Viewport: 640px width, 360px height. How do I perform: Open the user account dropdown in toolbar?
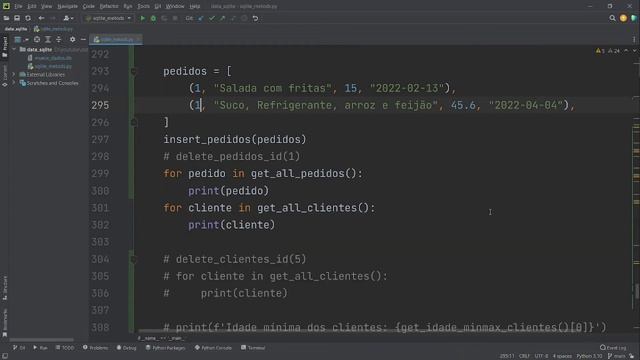pos(68,18)
